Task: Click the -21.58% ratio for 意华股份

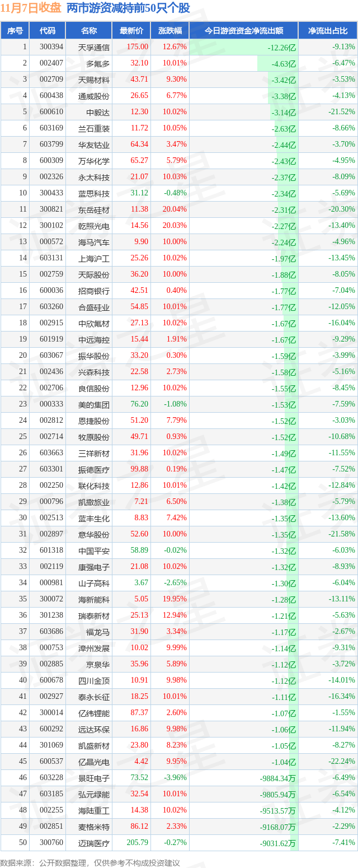Action: click(342, 534)
